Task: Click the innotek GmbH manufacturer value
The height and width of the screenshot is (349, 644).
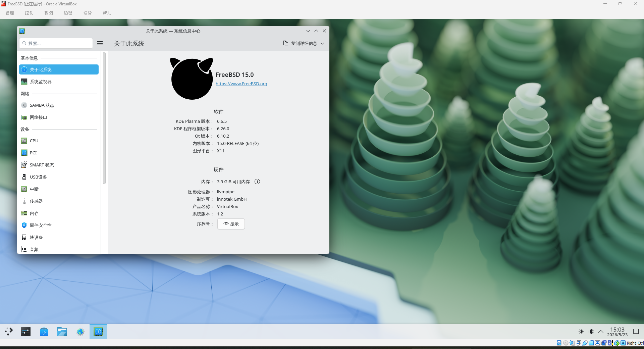Action: 232,199
